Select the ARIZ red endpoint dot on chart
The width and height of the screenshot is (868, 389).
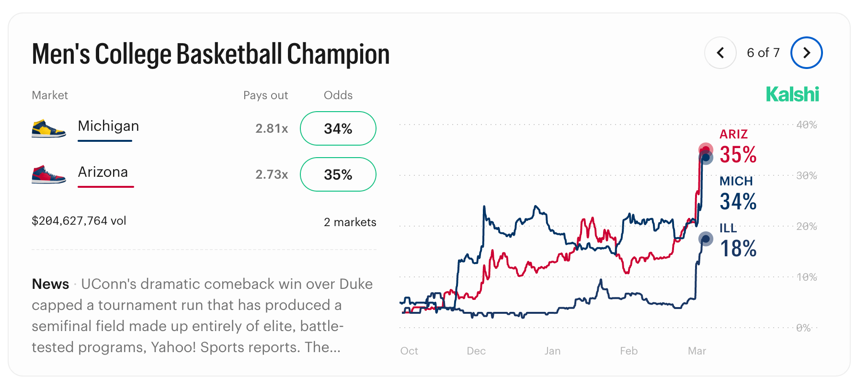(705, 149)
